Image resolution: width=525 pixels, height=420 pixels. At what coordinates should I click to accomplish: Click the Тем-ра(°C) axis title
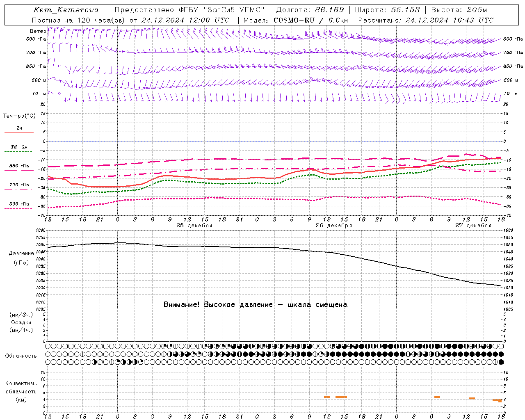point(19,116)
